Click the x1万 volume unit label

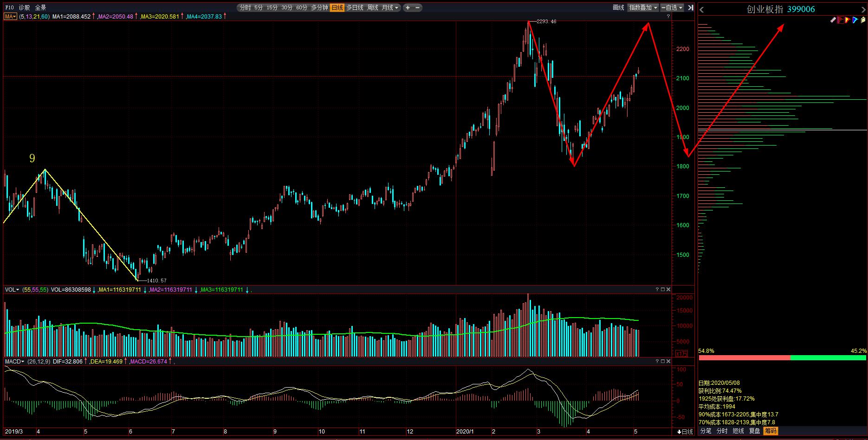coord(682,353)
